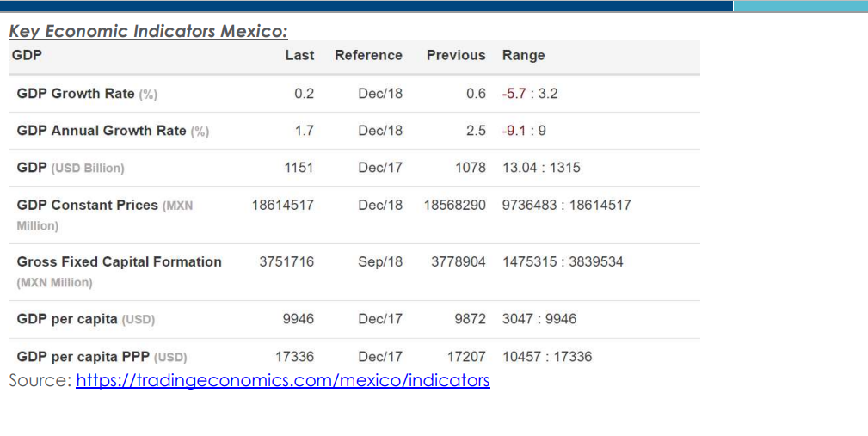The height and width of the screenshot is (436, 868).
Task: Select the 'GDP' column header
Action: click(27, 55)
